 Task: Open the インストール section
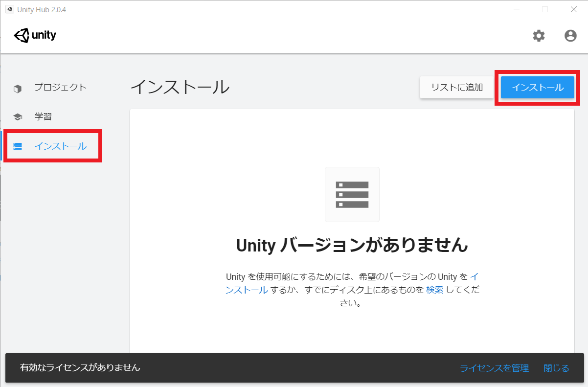(x=60, y=145)
